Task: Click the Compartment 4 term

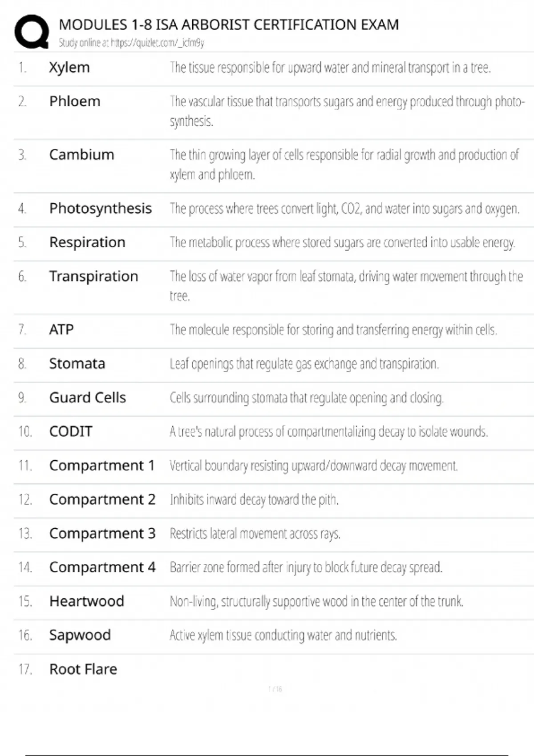Action: [102, 567]
